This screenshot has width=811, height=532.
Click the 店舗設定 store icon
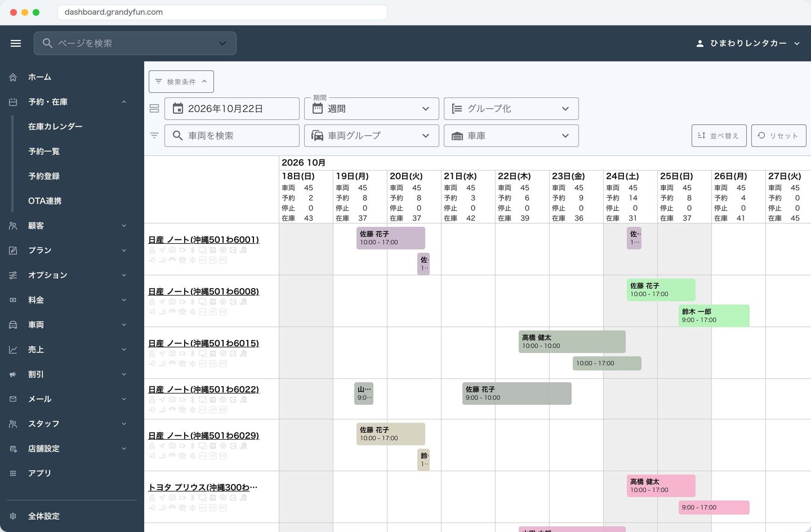(x=13, y=449)
